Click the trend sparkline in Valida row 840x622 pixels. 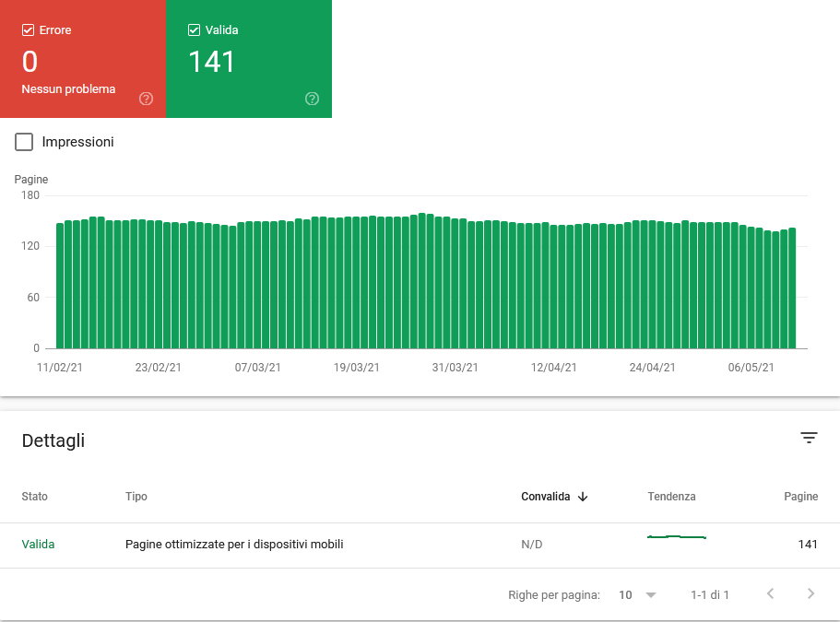(x=677, y=536)
